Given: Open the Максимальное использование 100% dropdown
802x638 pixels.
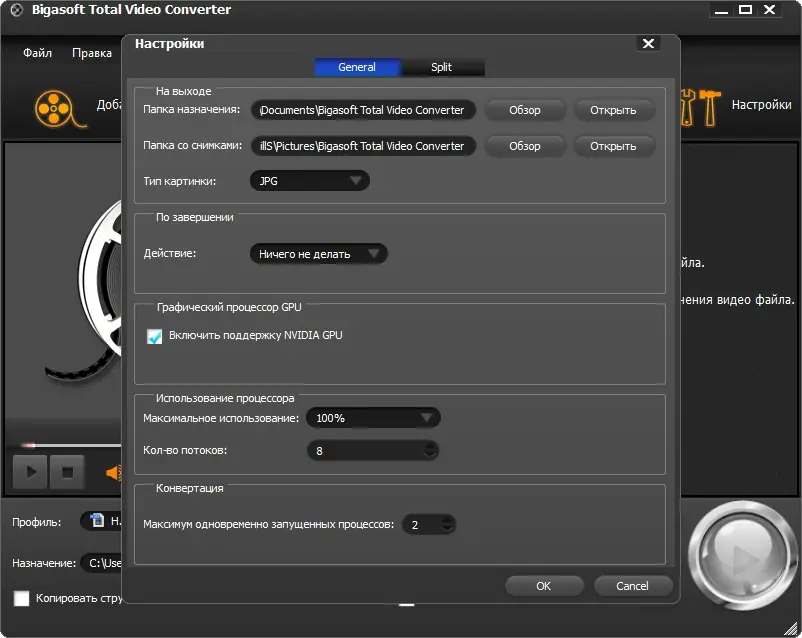Looking at the screenshot, I should 373,418.
